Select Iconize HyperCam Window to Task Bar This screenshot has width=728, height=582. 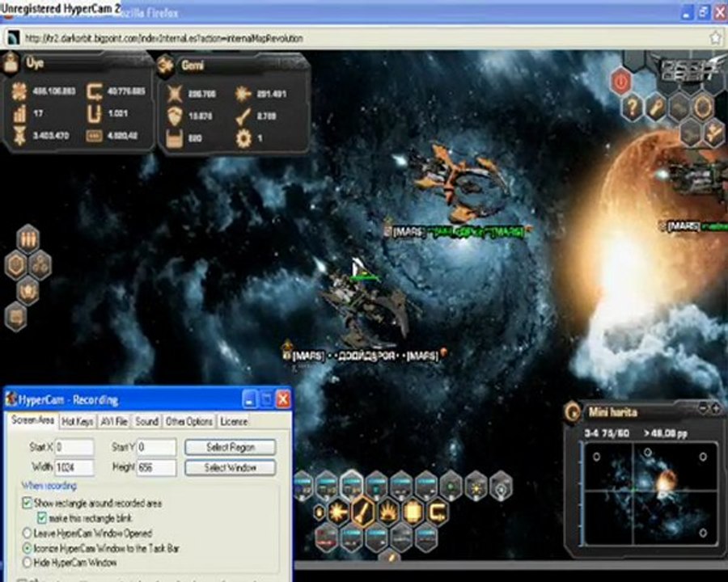pos(27,548)
